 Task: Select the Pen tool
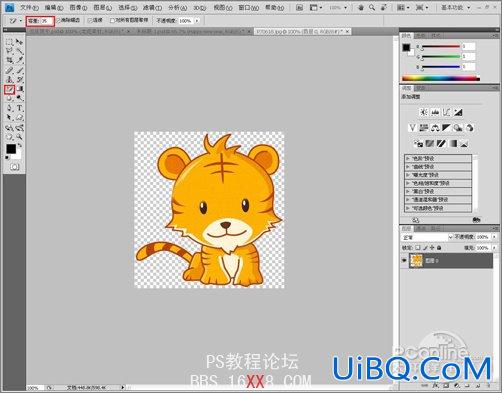pos(9,108)
